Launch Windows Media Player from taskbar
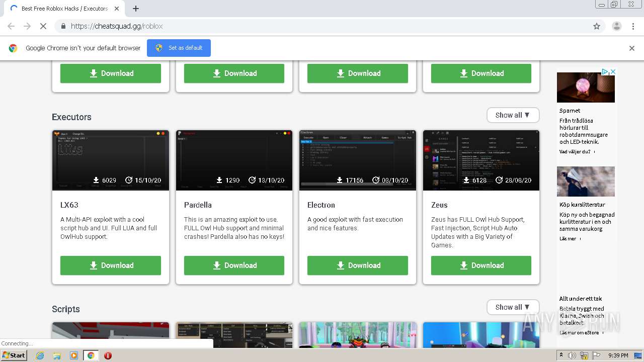The width and height of the screenshot is (644, 362). coord(74,355)
